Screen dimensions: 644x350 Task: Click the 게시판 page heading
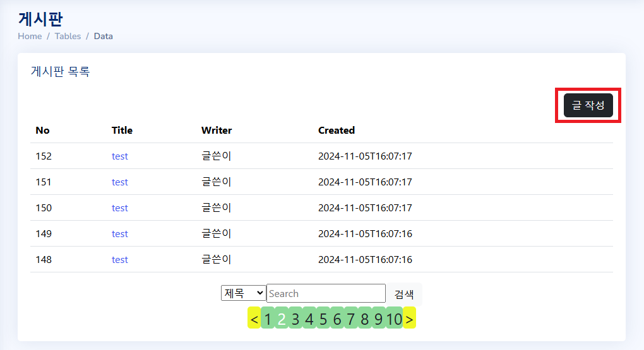[x=40, y=19]
